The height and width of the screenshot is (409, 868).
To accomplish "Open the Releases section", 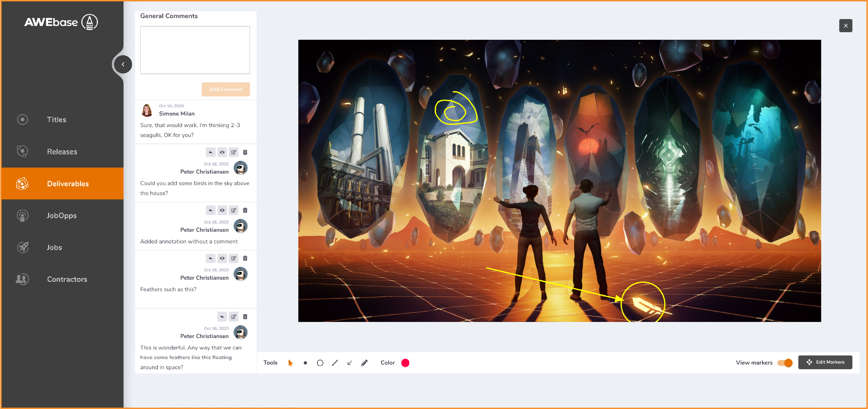I will coord(62,151).
